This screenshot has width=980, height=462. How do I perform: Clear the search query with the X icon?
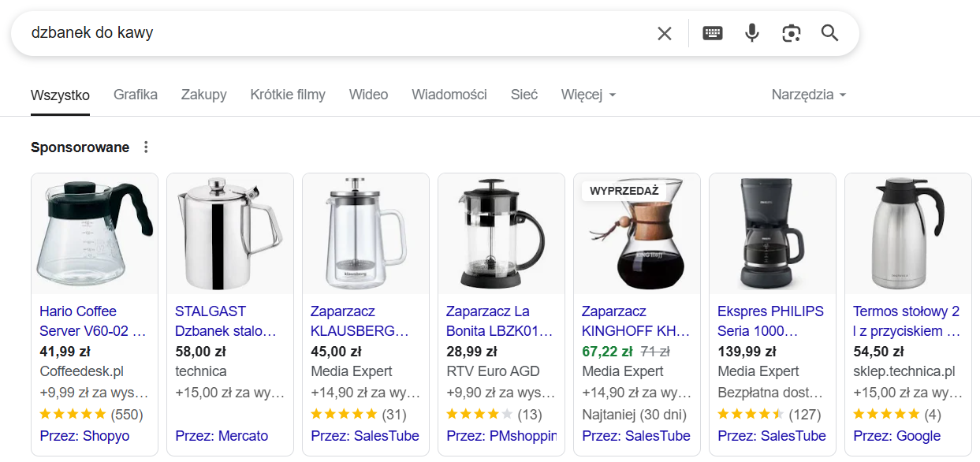(665, 33)
